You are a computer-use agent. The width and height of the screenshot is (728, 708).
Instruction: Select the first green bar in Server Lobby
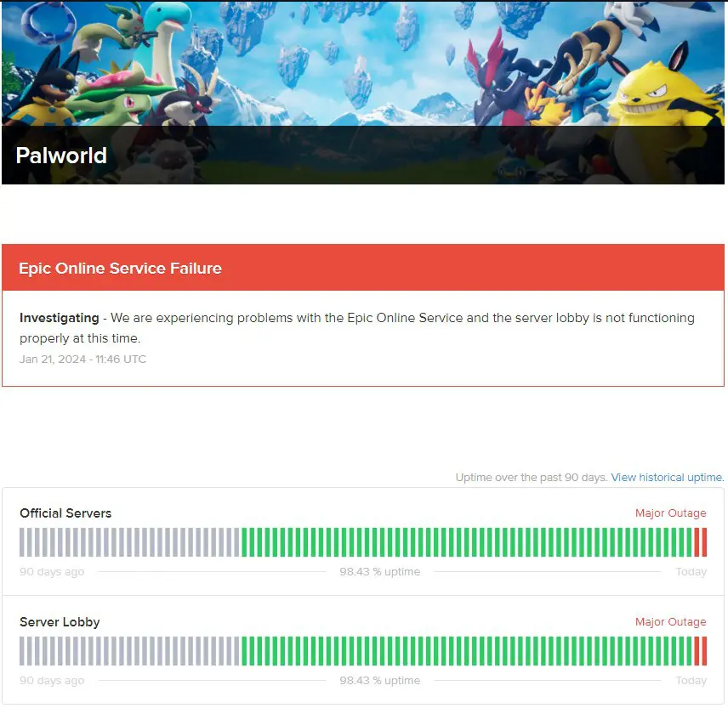click(245, 651)
